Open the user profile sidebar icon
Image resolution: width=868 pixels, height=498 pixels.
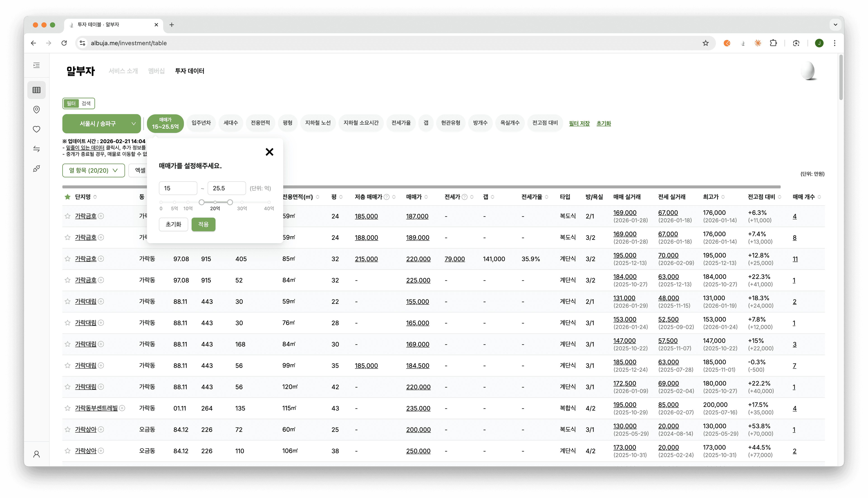tap(37, 454)
